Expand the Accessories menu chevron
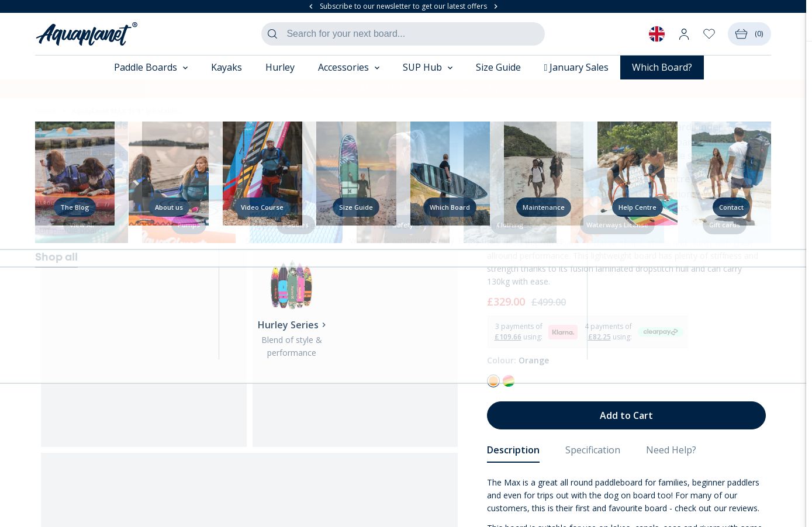Image resolution: width=812 pixels, height=527 pixels. [377, 68]
